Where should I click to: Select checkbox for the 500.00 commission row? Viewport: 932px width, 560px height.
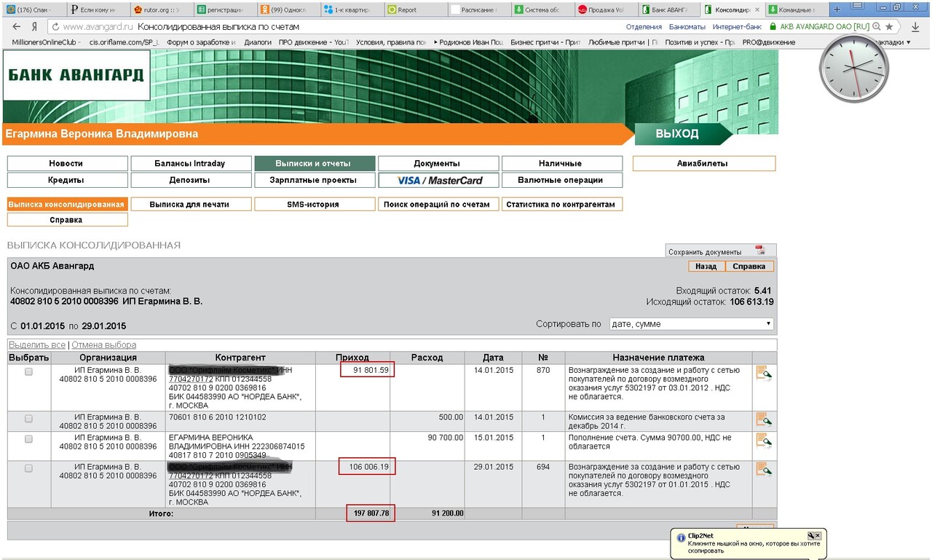[28, 418]
